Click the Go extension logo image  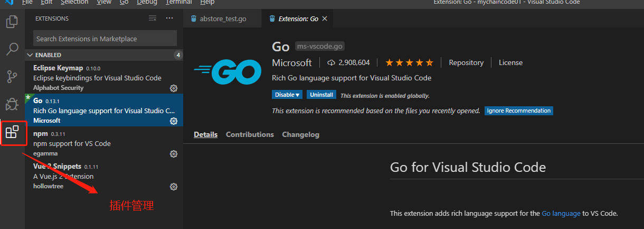pos(228,72)
